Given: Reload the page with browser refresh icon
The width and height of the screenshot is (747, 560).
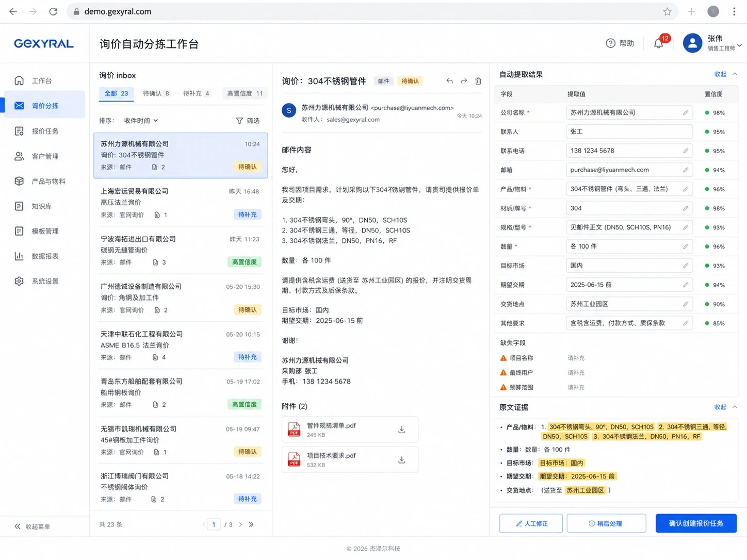Looking at the screenshot, I should tap(53, 11).
